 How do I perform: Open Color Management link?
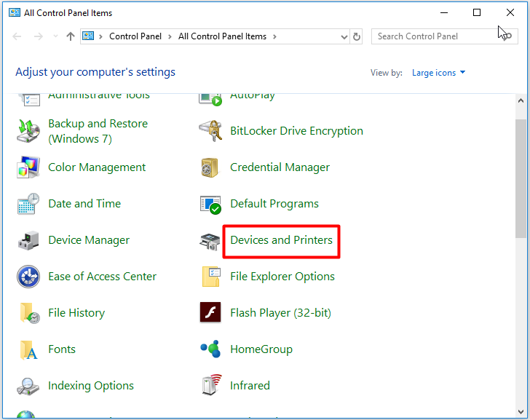(x=97, y=167)
